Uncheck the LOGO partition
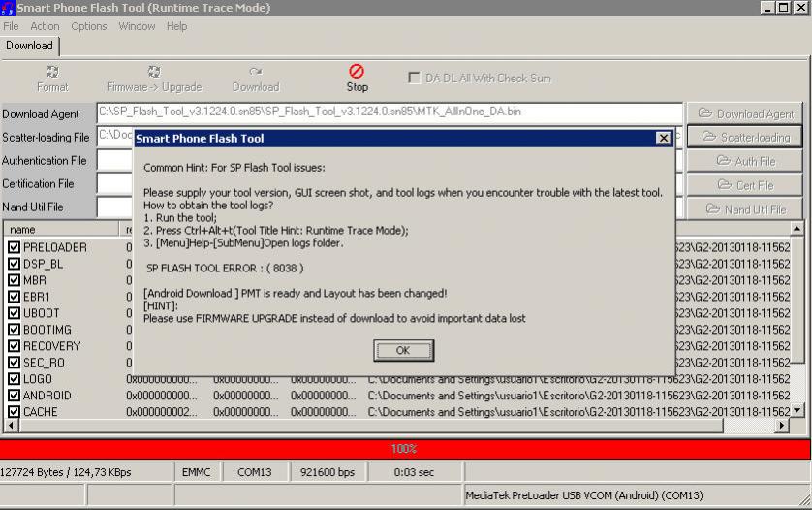 click(14, 379)
